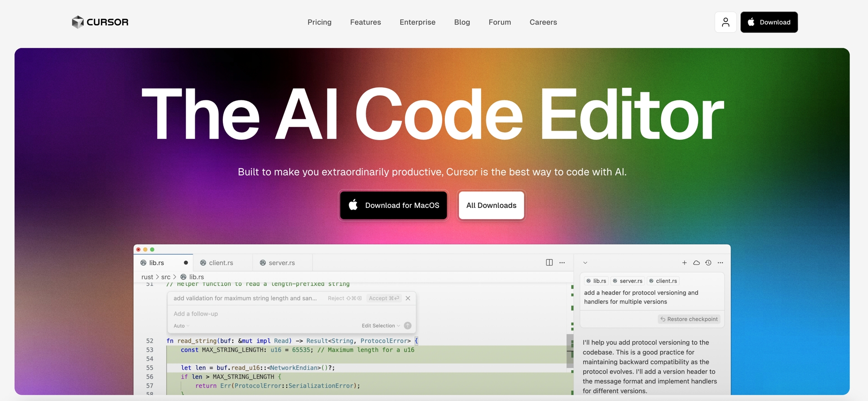Viewport: 868px width, 401px height.
Task: Click the header Download button
Action: tap(769, 22)
